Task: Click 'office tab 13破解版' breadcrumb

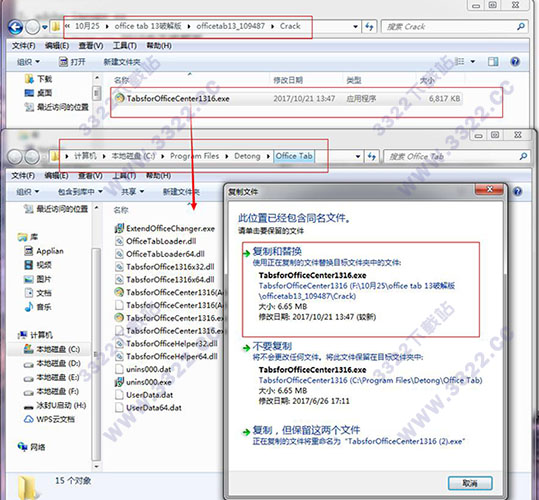Action: [148, 26]
